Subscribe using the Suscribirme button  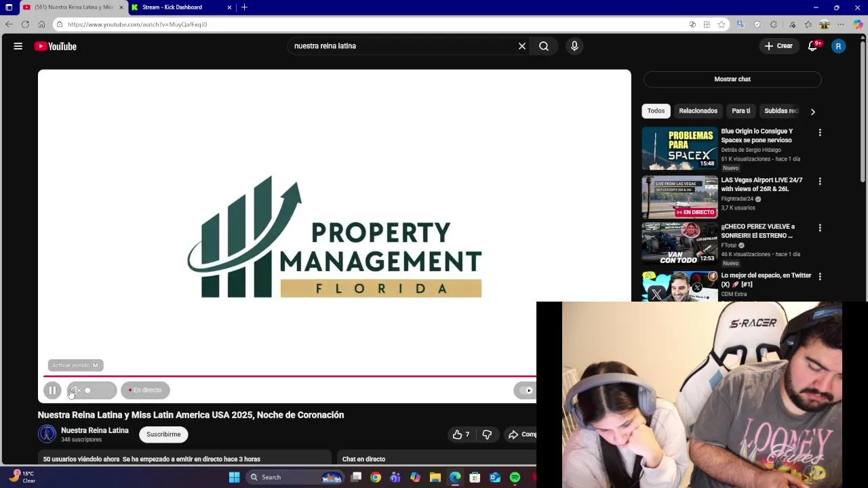click(x=163, y=434)
